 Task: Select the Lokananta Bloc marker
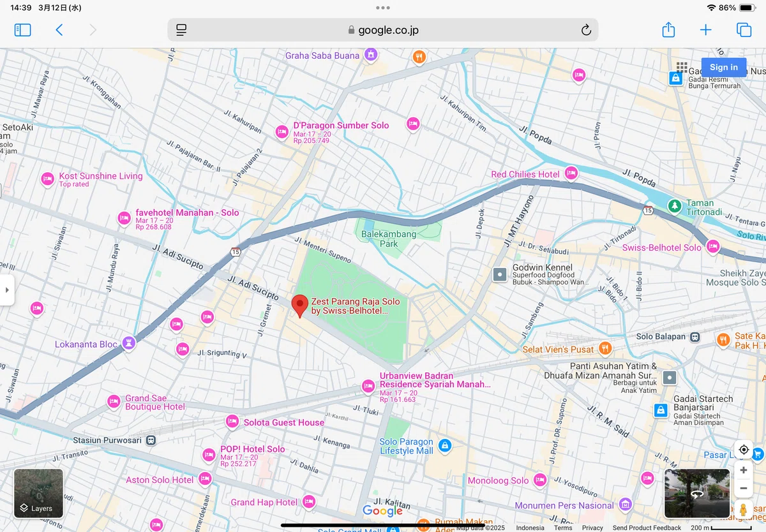(129, 343)
